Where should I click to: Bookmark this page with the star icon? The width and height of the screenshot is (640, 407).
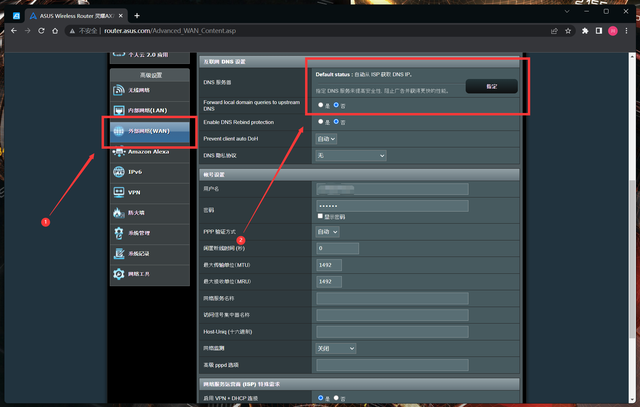pyautogui.click(x=568, y=31)
